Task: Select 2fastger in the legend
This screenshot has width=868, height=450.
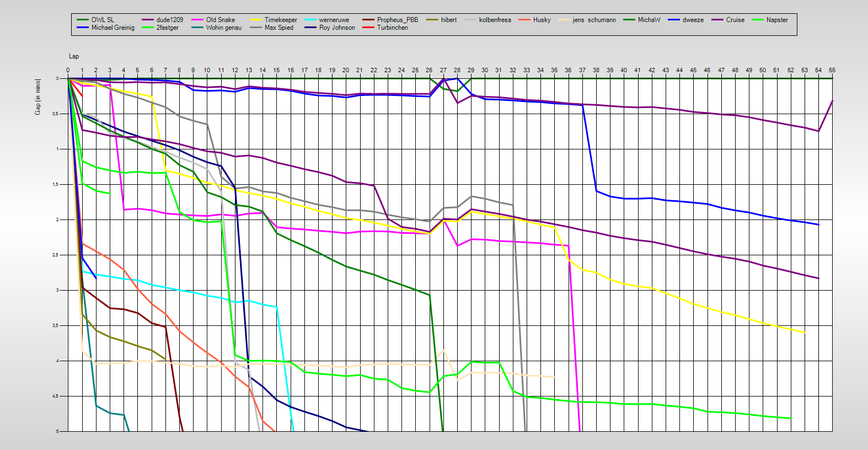Action: (x=168, y=28)
